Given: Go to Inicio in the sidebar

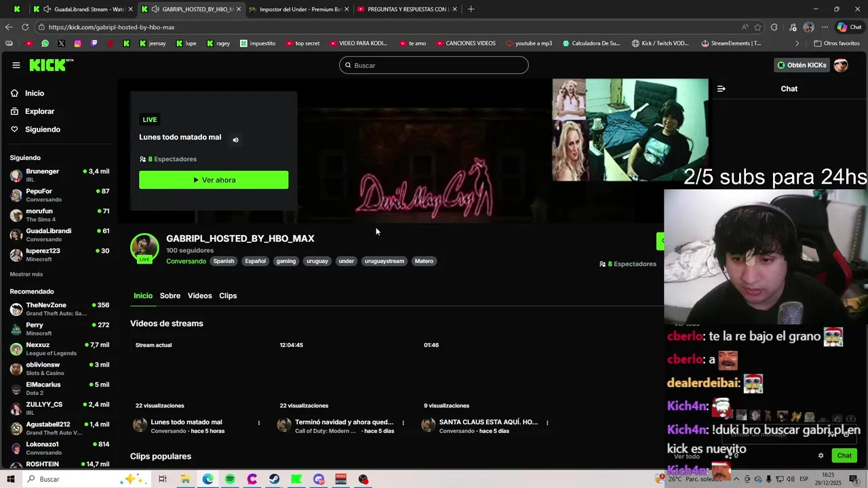Looking at the screenshot, I should coord(34,94).
